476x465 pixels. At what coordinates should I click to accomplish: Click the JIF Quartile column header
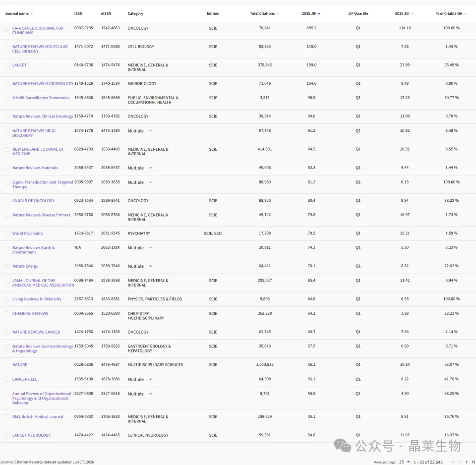click(x=358, y=14)
